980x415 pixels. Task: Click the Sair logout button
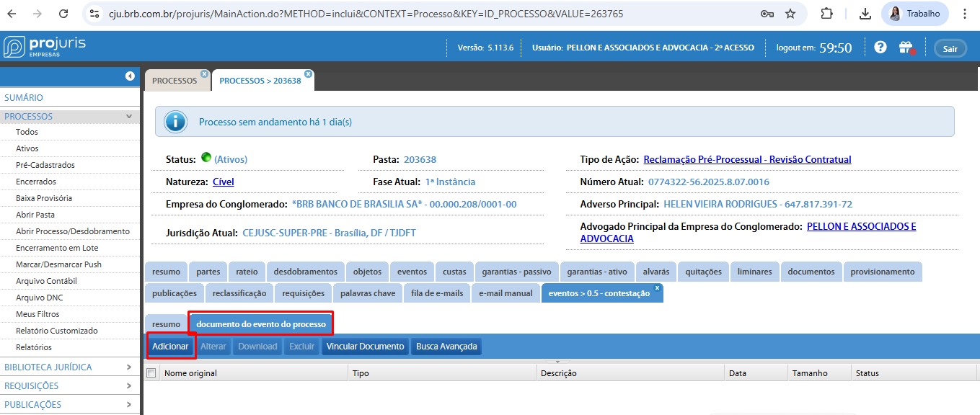tap(950, 48)
